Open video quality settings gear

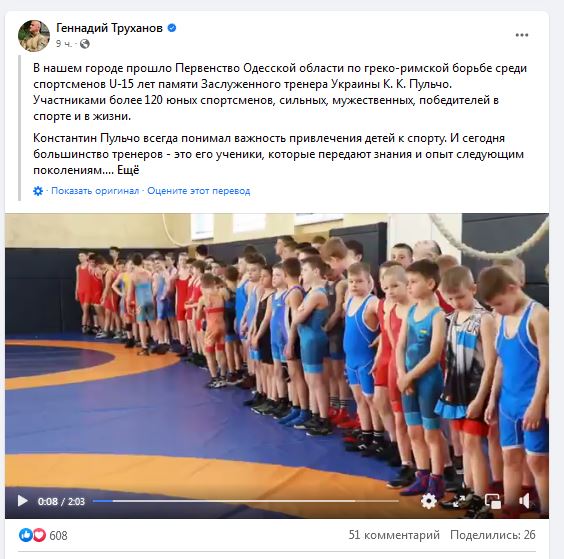(x=428, y=501)
